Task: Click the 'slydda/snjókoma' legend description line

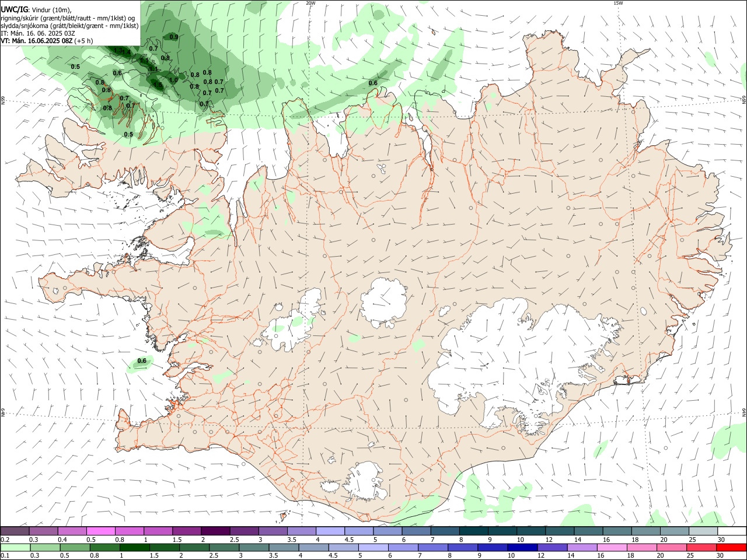Action: pyautogui.click(x=69, y=26)
